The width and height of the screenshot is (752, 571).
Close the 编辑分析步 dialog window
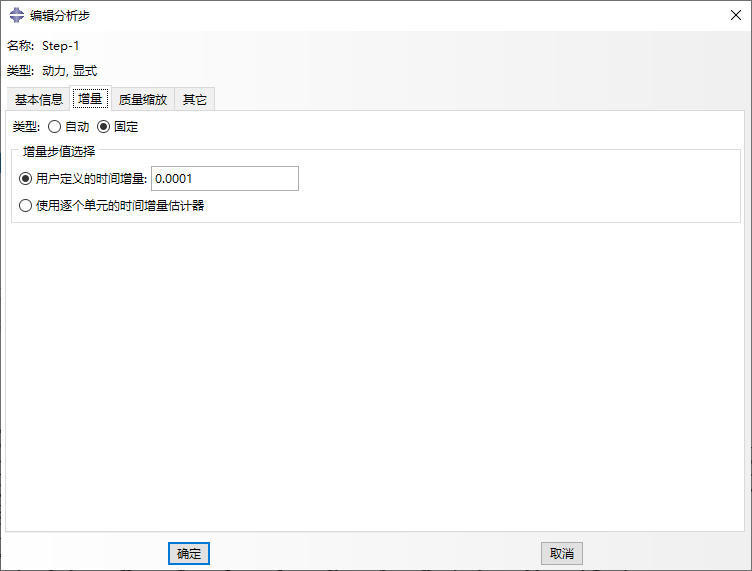coord(736,15)
